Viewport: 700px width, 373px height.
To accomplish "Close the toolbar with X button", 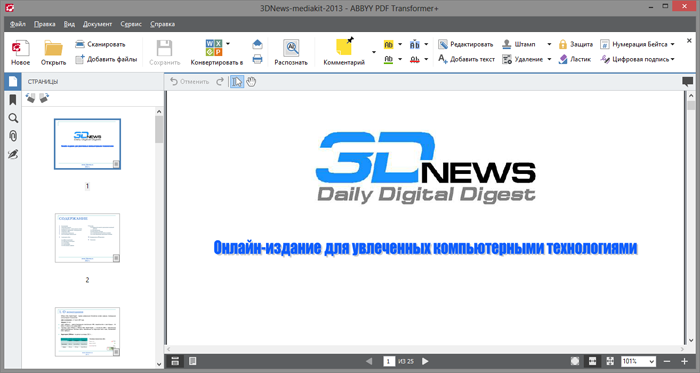I will [x=689, y=41].
